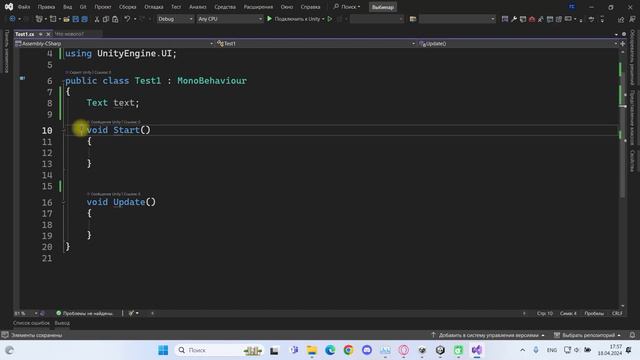The width and height of the screenshot is (640, 360).
Task: Click the CRLF line ending indicator
Action: coord(617,313)
